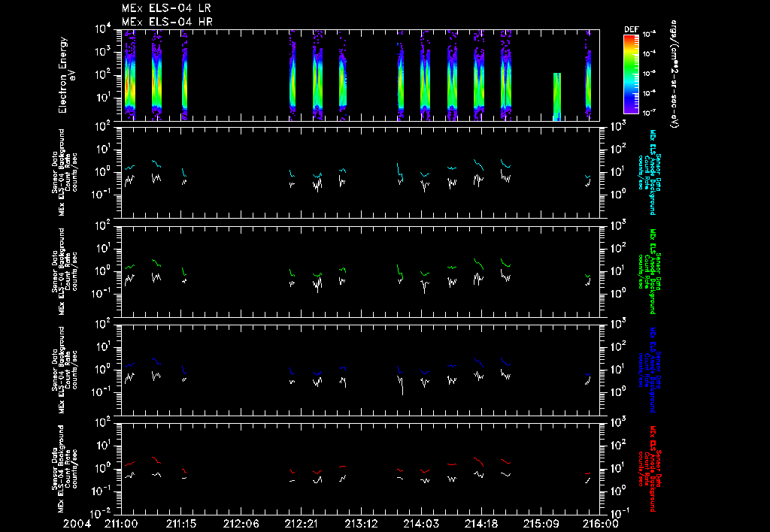Click the 10^-1 tick on the bottom panel's right axis
This screenshot has width=770, height=532.
point(620,514)
